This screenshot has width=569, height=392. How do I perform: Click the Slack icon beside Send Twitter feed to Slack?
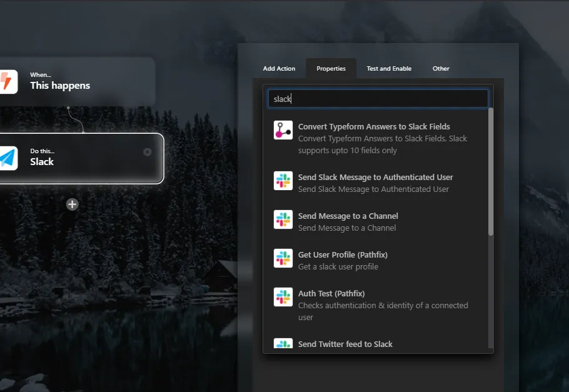pyautogui.click(x=283, y=343)
